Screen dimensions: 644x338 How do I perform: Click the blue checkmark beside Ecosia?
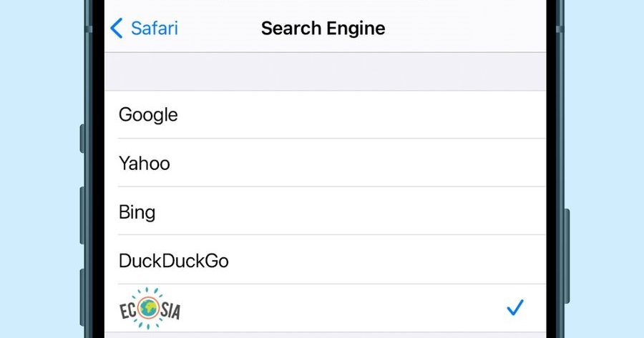[x=515, y=308]
